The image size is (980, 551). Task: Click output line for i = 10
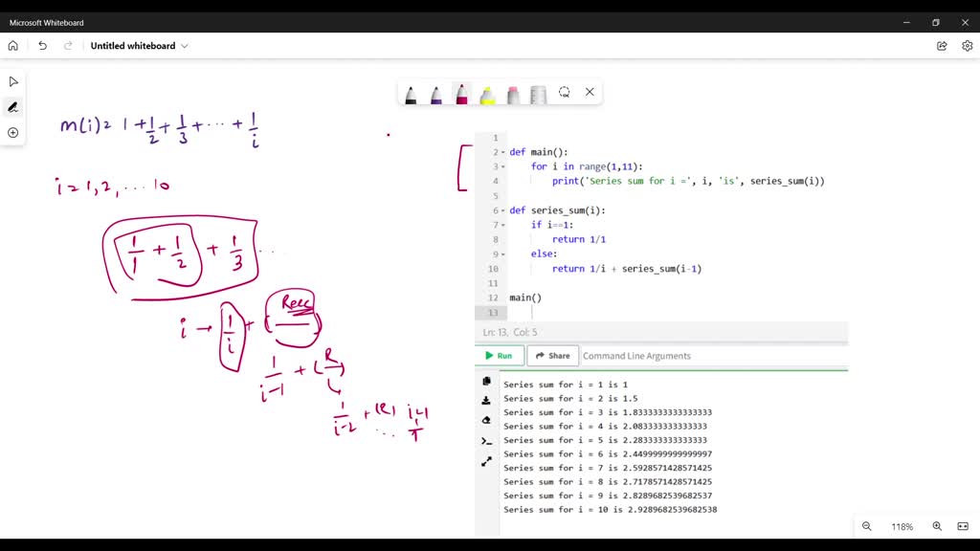pos(610,510)
